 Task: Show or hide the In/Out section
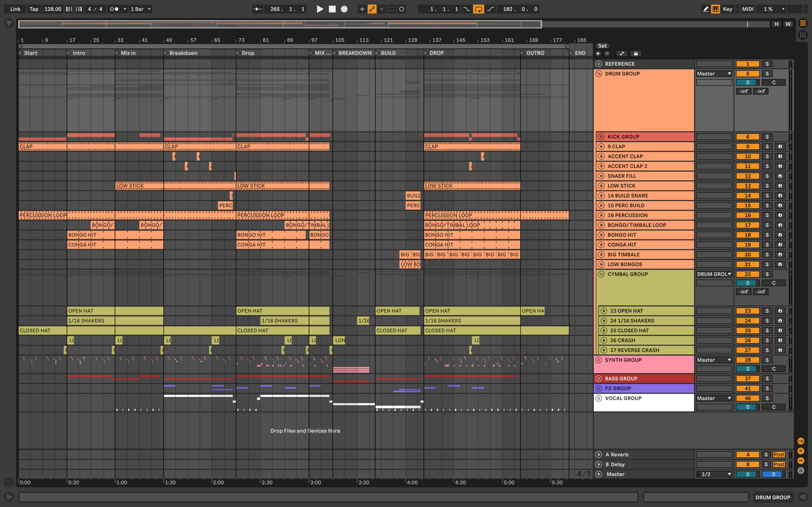click(x=800, y=441)
